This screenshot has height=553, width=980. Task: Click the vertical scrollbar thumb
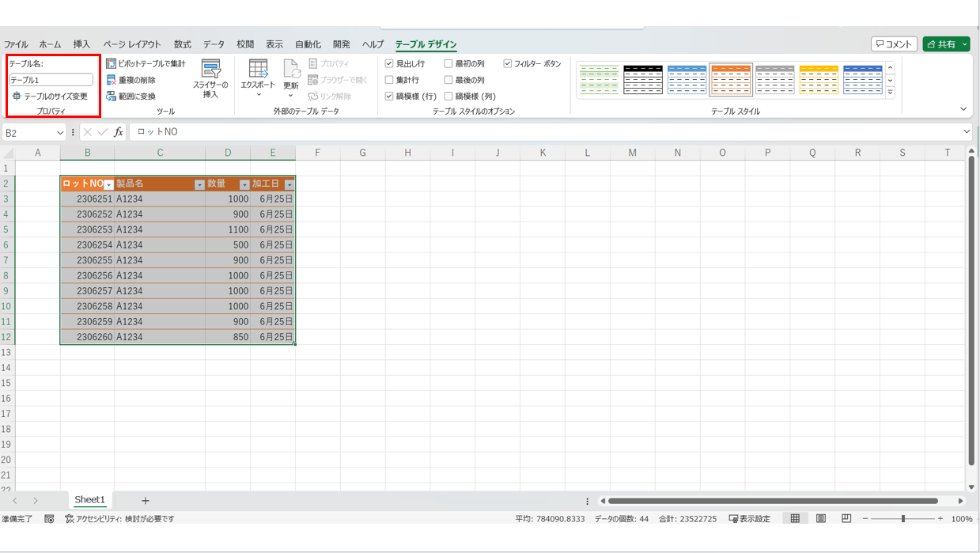click(x=971, y=310)
